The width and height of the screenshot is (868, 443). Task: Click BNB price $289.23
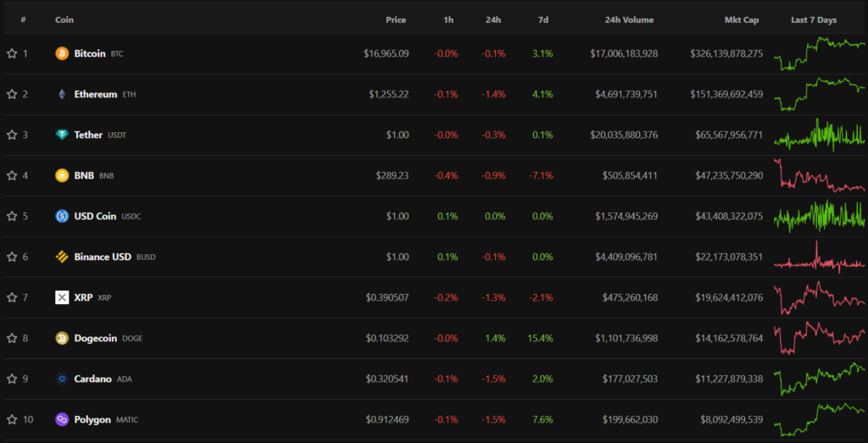[392, 176]
